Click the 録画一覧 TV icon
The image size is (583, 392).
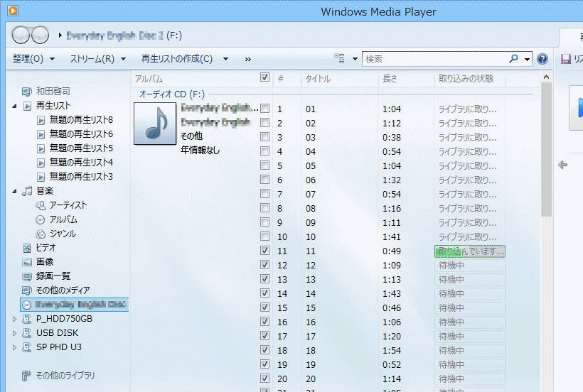point(27,276)
